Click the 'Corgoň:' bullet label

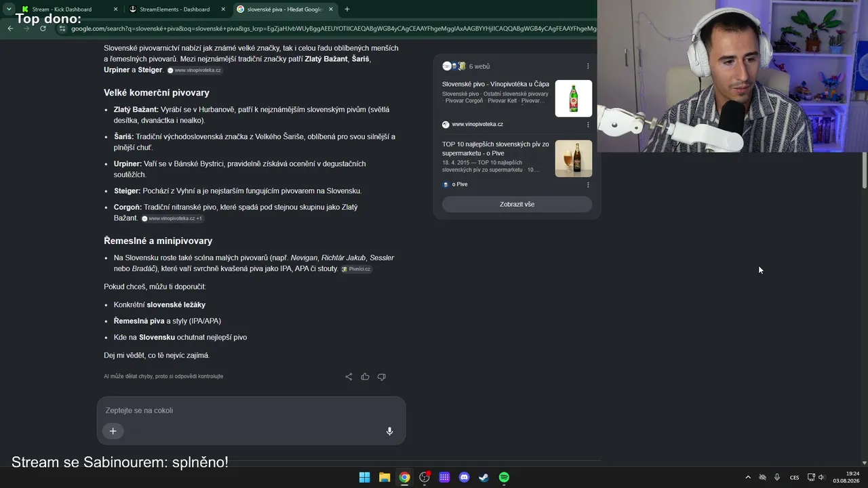click(127, 207)
